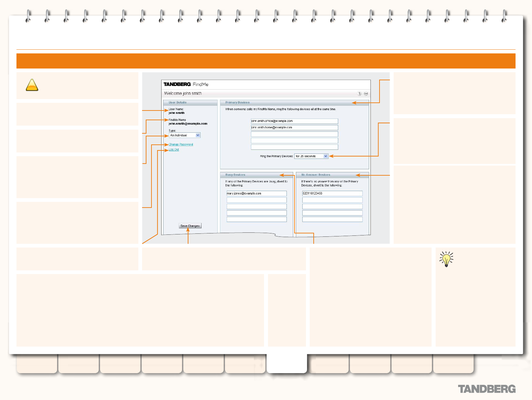
Task: Click the User Details panel header
Action: [190, 102]
